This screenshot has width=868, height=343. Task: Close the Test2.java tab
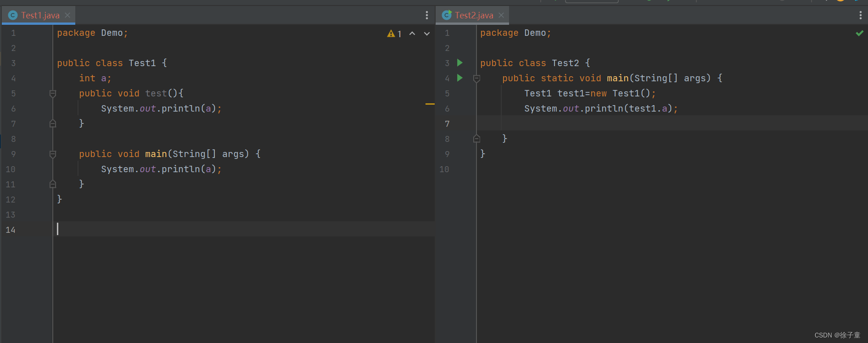(501, 15)
